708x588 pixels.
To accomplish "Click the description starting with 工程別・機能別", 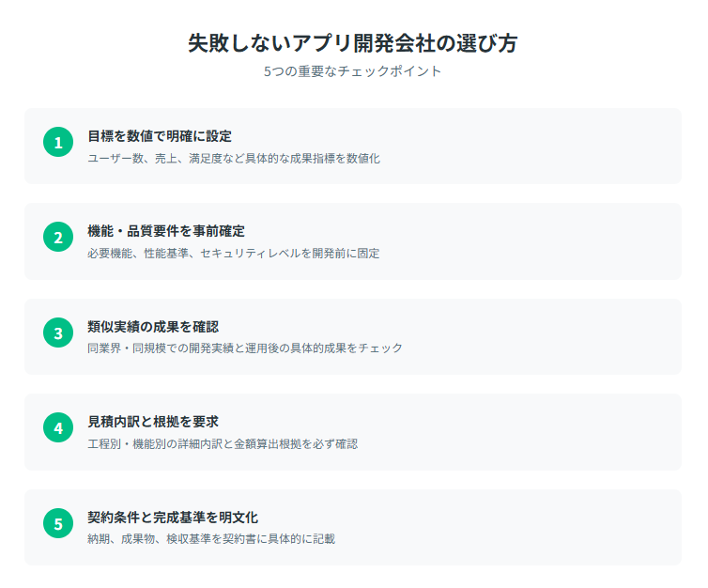I will [x=223, y=444].
